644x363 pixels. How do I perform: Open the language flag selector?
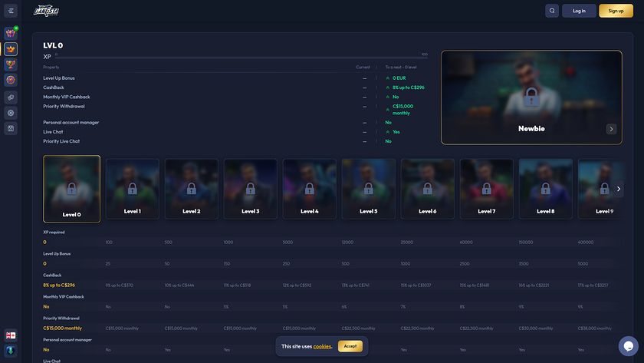[x=11, y=335]
